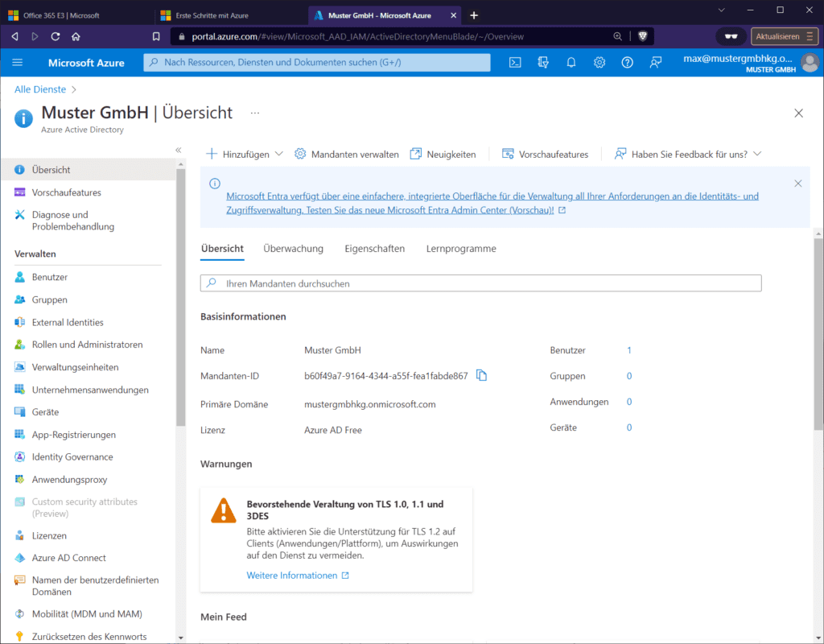This screenshot has height=644, width=824.
Task: Open the Microsoft Entra Admin Center link
Action: 492,203
